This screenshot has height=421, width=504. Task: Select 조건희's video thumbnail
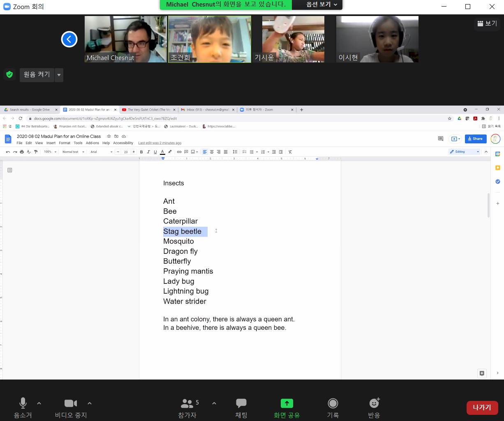pos(210,39)
